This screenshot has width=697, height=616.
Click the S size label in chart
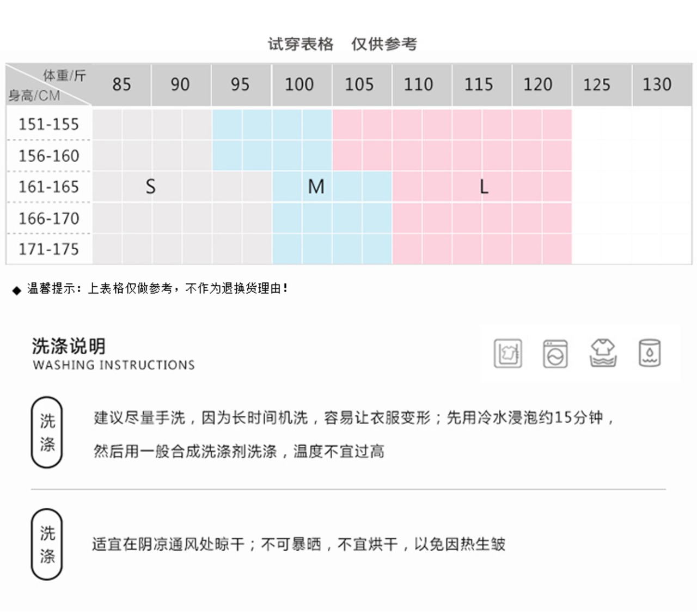151,187
